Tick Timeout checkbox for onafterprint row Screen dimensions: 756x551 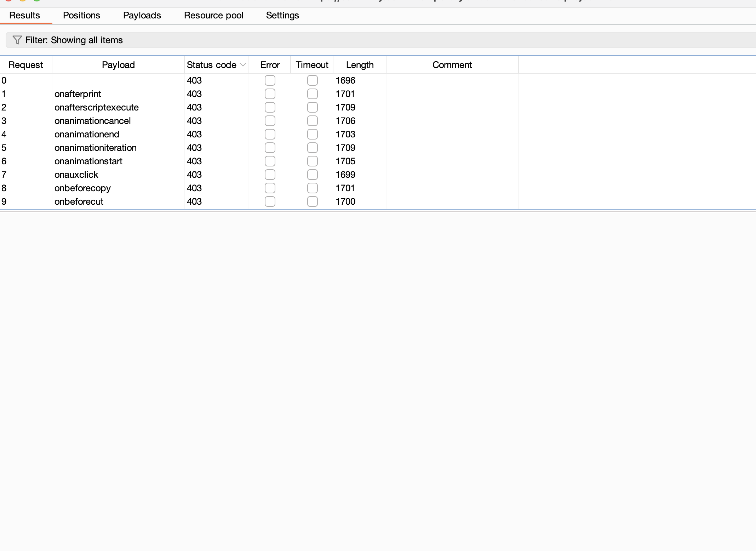click(312, 94)
